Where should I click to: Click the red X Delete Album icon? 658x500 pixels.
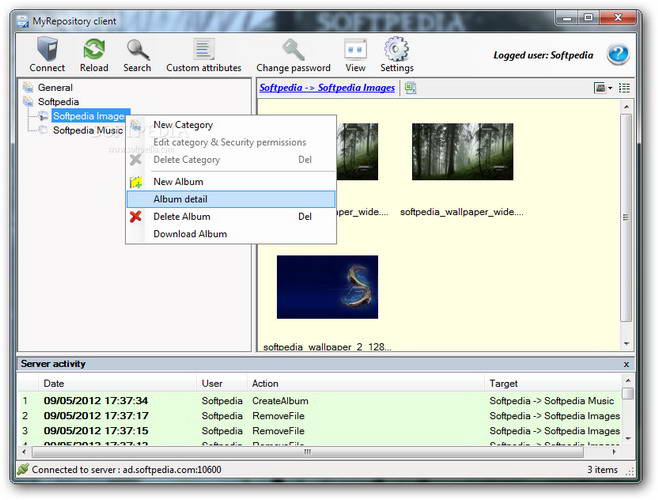[136, 217]
